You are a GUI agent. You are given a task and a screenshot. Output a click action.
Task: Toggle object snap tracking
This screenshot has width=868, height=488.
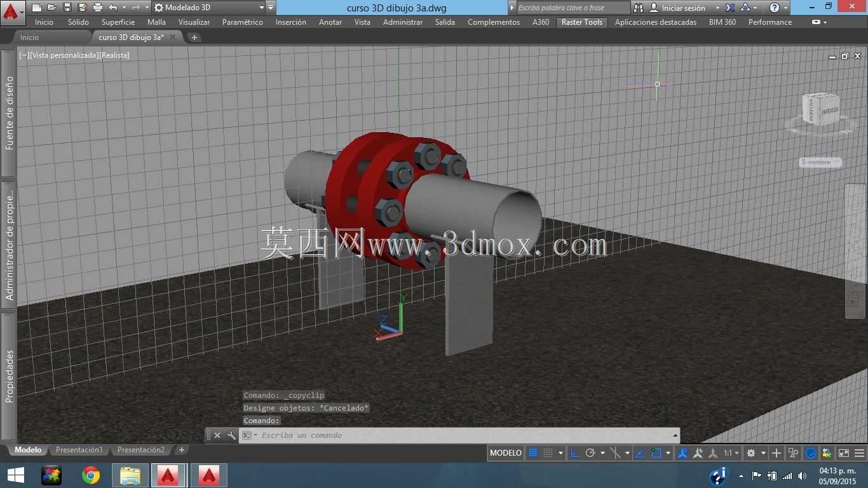click(x=640, y=453)
